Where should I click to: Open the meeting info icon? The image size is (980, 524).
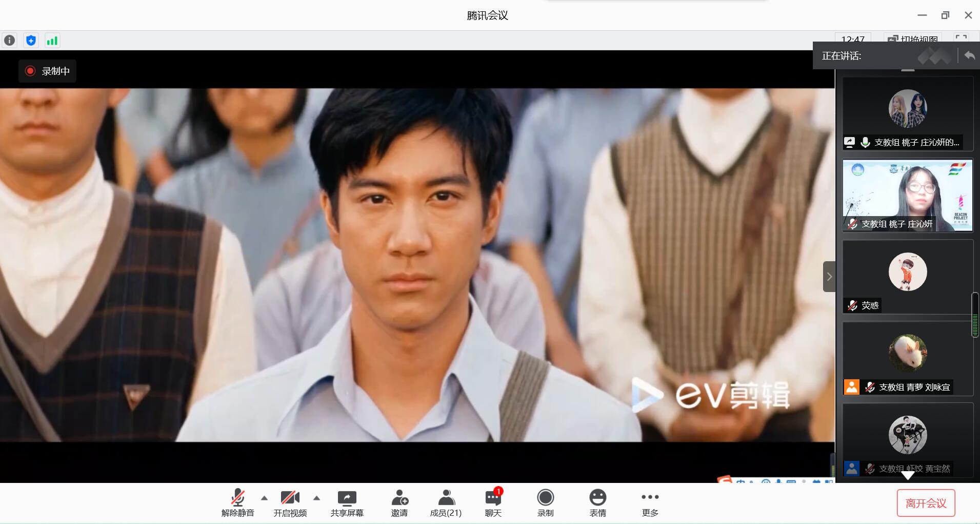[x=10, y=41]
